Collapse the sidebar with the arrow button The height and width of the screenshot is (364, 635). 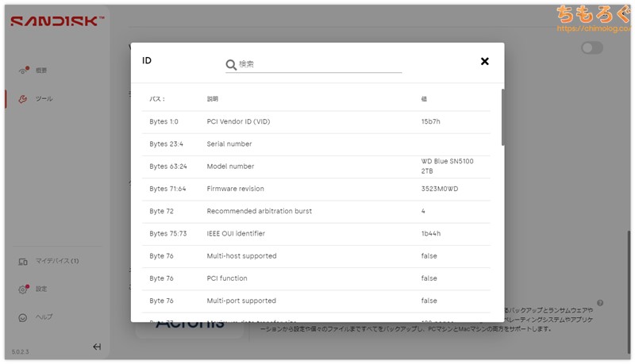97,347
